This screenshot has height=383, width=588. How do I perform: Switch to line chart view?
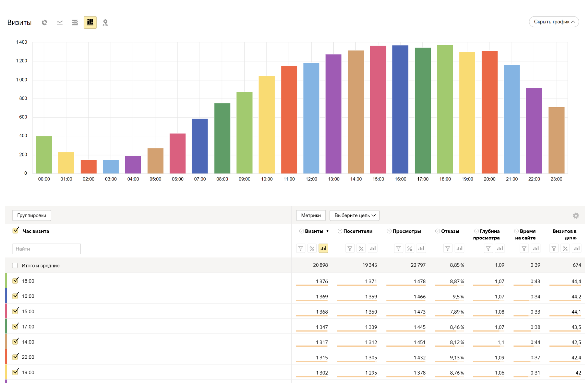[60, 23]
